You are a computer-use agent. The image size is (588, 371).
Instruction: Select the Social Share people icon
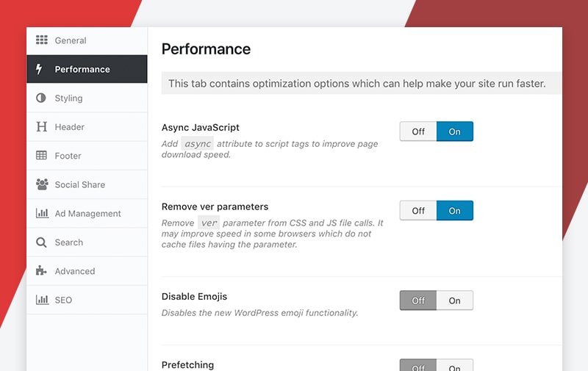(42, 184)
